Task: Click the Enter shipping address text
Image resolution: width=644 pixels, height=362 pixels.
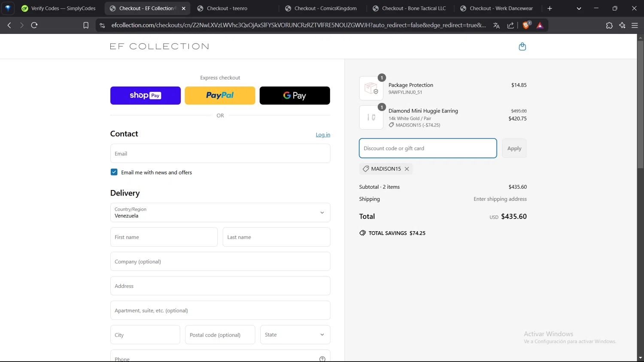Action: click(500, 199)
